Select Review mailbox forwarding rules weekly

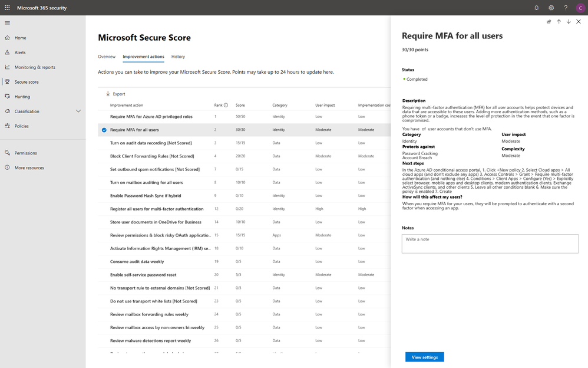(244, 314)
